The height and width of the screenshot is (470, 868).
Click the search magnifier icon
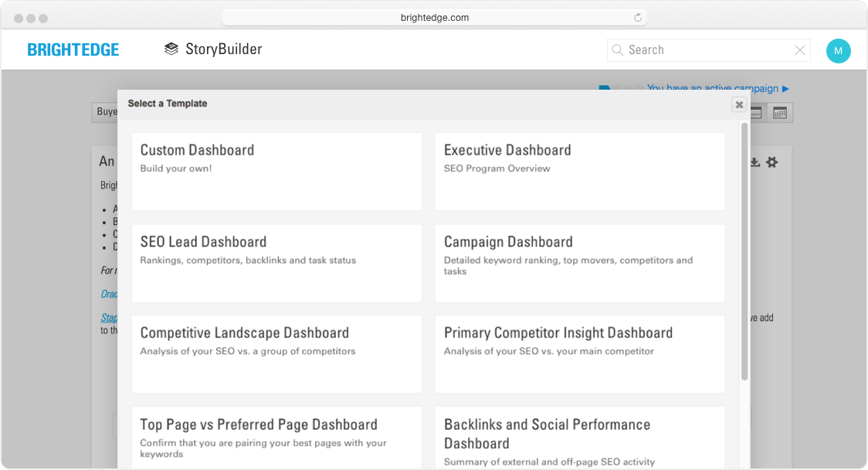pyautogui.click(x=618, y=50)
